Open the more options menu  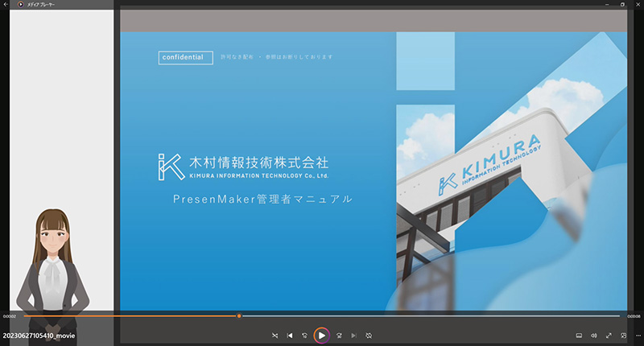pos(638,335)
